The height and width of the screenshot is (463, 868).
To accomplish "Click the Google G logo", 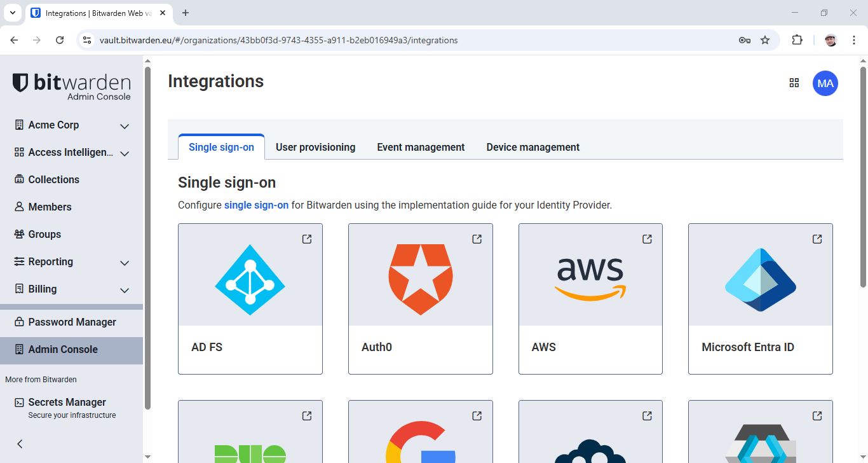I will click(x=420, y=442).
